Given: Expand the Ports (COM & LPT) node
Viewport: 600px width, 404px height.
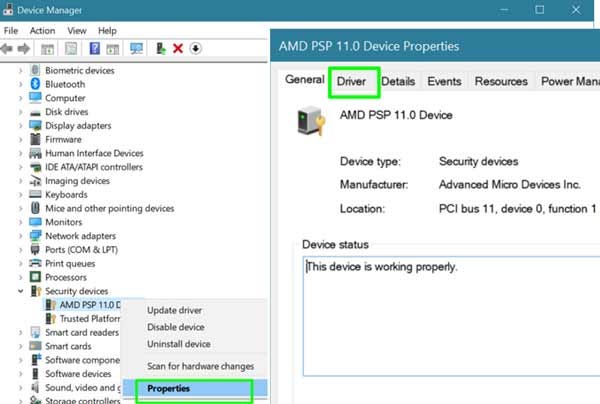Looking at the screenshot, I should pyautogui.click(x=20, y=249).
